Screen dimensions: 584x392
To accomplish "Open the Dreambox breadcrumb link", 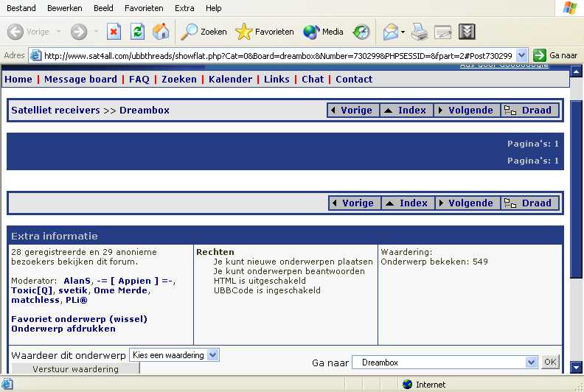I will pos(144,111).
